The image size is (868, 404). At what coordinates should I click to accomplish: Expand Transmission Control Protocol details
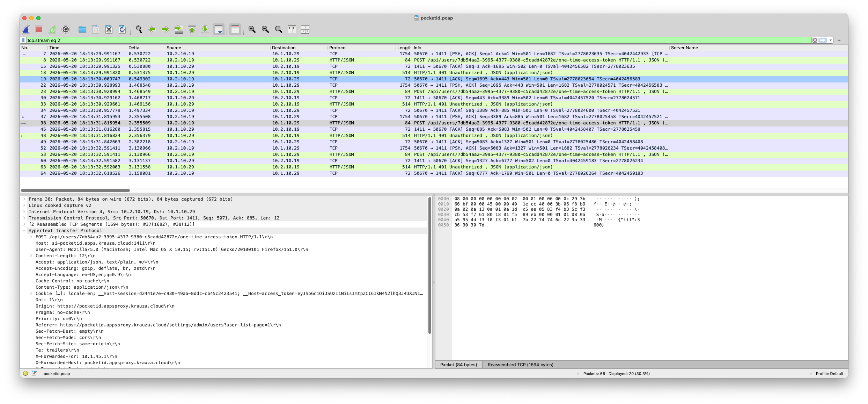coord(24,218)
